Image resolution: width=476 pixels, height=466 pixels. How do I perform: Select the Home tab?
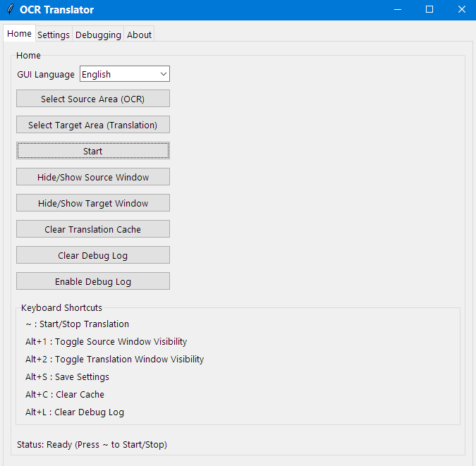click(x=19, y=33)
